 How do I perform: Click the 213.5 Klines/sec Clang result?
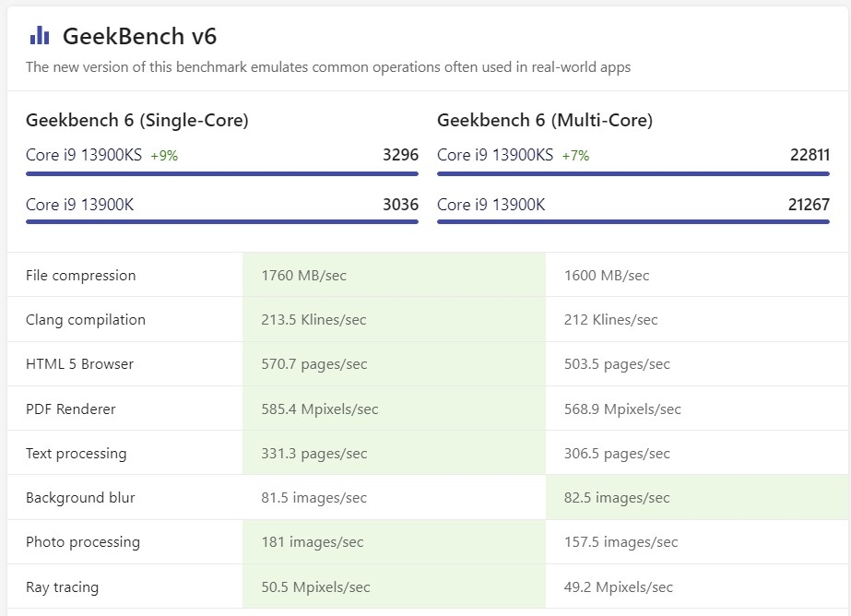(x=313, y=320)
